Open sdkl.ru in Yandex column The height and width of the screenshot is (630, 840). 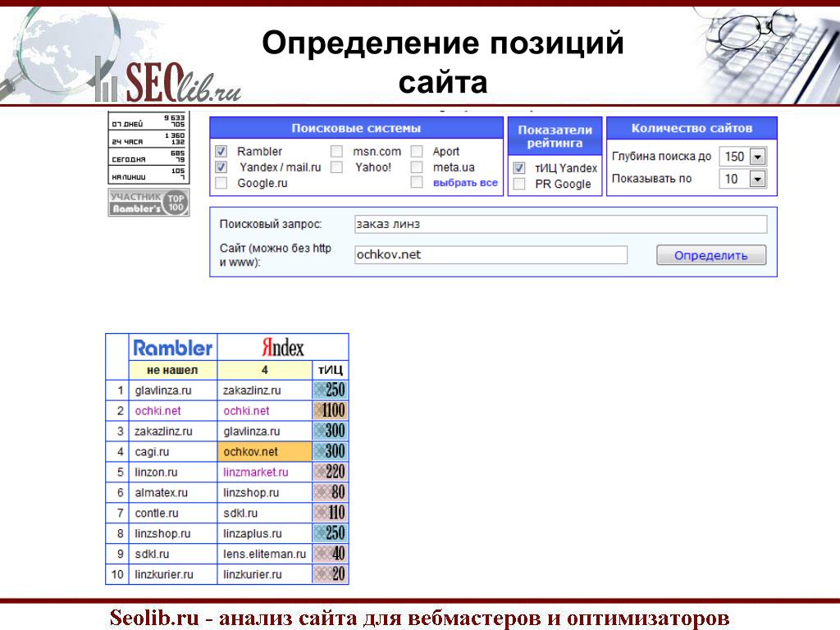point(240,513)
